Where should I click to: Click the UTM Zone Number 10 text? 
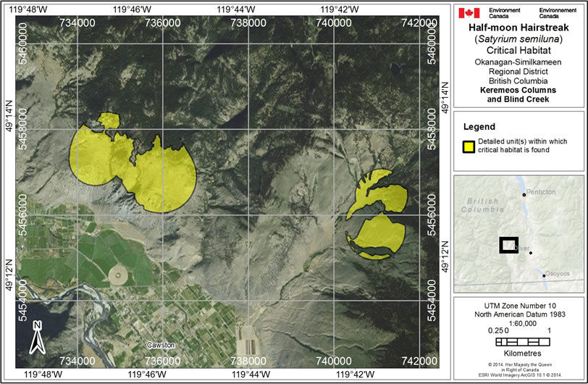(x=520, y=305)
